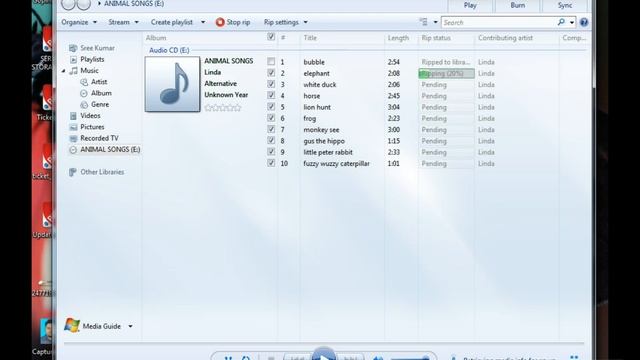This screenshot has width=640, height=360.
Task: Switch to the Sync tab
Action: pos(564,5)
